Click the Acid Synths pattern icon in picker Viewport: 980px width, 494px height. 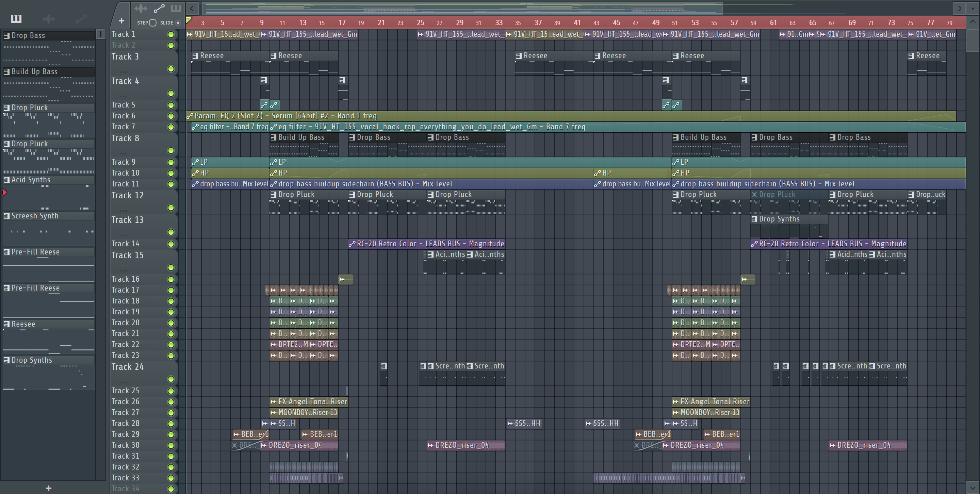6,180
